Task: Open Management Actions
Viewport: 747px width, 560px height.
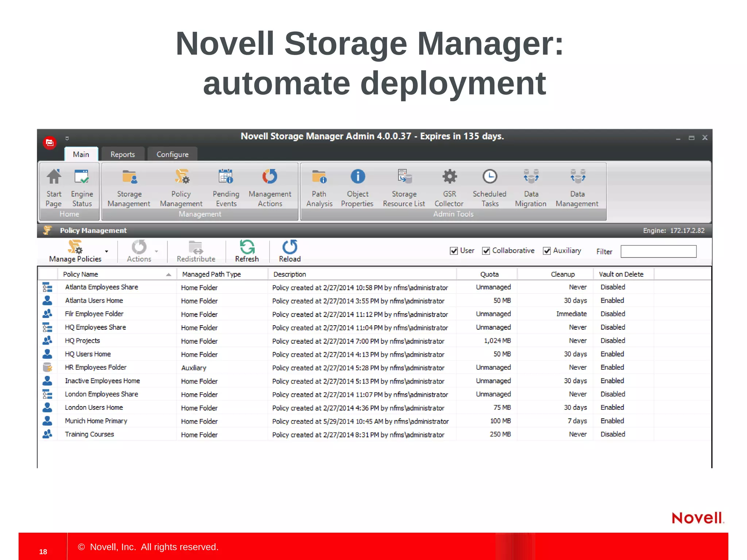Action: click(270, 188)
